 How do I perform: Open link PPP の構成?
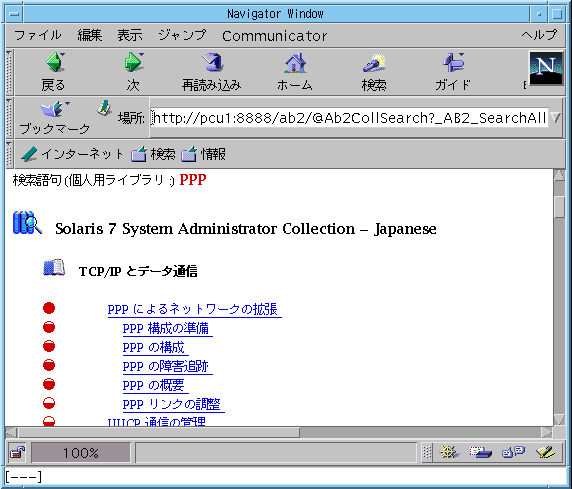pyautogui.click(x=155, y=347)
